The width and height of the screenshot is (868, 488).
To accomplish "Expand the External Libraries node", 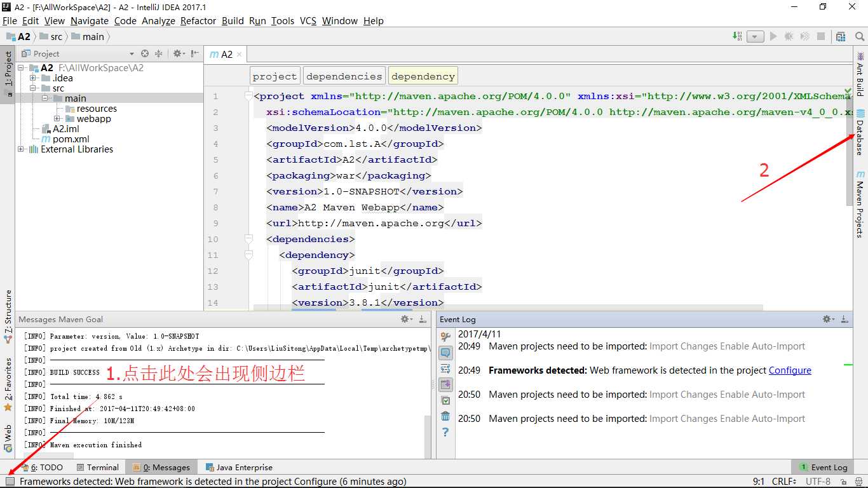I will pos(21,149).
